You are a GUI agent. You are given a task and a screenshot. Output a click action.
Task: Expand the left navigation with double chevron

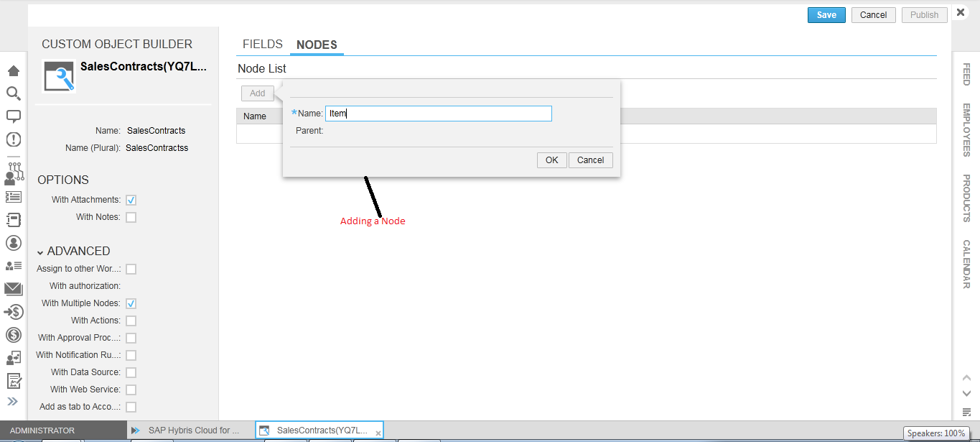[x=13, y=401]
